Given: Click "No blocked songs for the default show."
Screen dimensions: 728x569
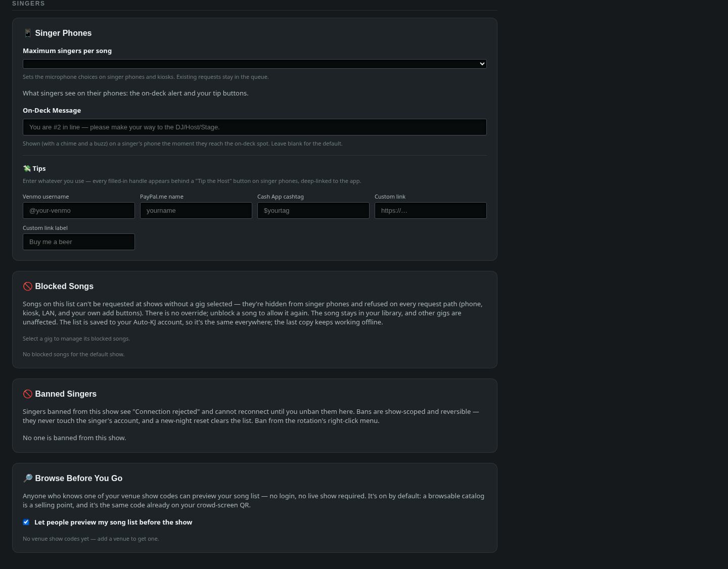Looking at the screenshot, I should (73, 354).
